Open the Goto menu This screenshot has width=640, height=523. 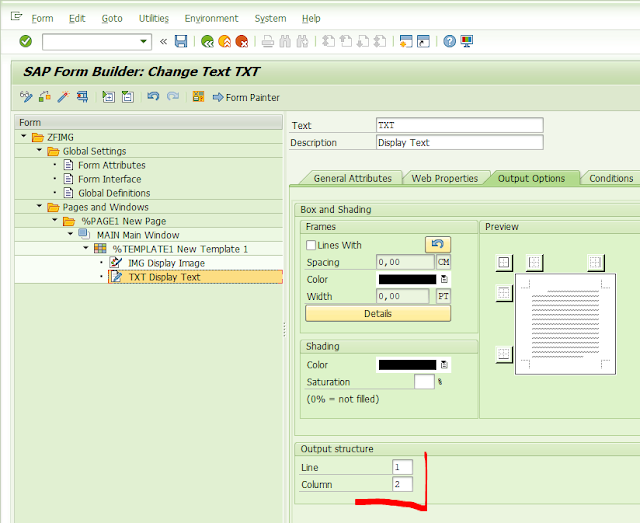point(112,18)
